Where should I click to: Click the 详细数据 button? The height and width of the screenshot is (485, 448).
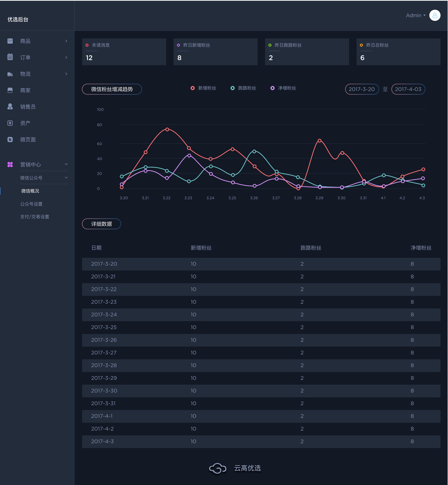[101, 224]
